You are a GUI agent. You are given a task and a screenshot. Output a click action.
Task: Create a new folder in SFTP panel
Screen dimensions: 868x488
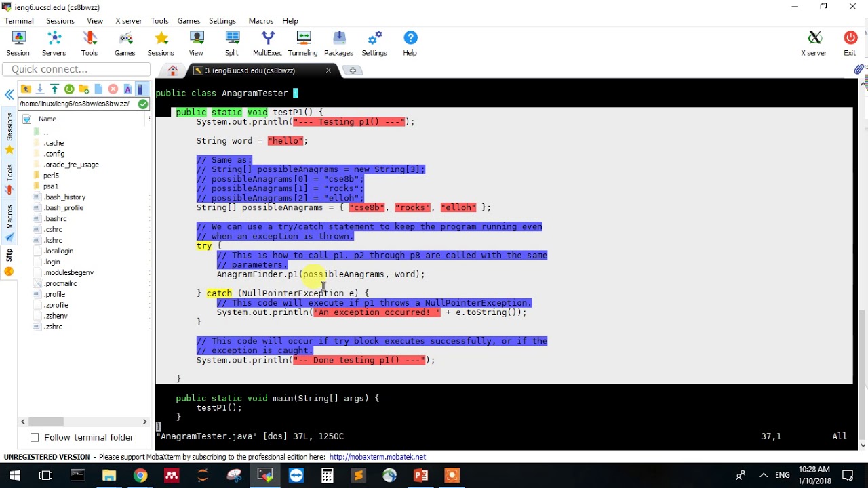click(x=83, y=89)
